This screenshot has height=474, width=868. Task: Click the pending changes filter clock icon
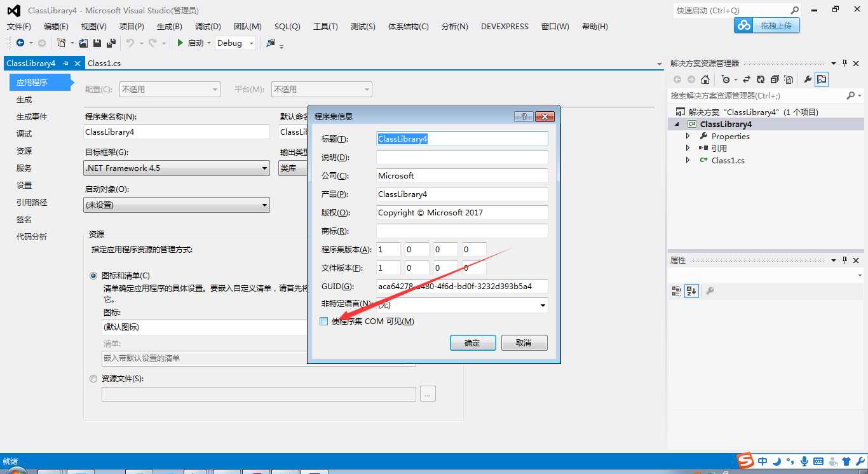(726, 79)
